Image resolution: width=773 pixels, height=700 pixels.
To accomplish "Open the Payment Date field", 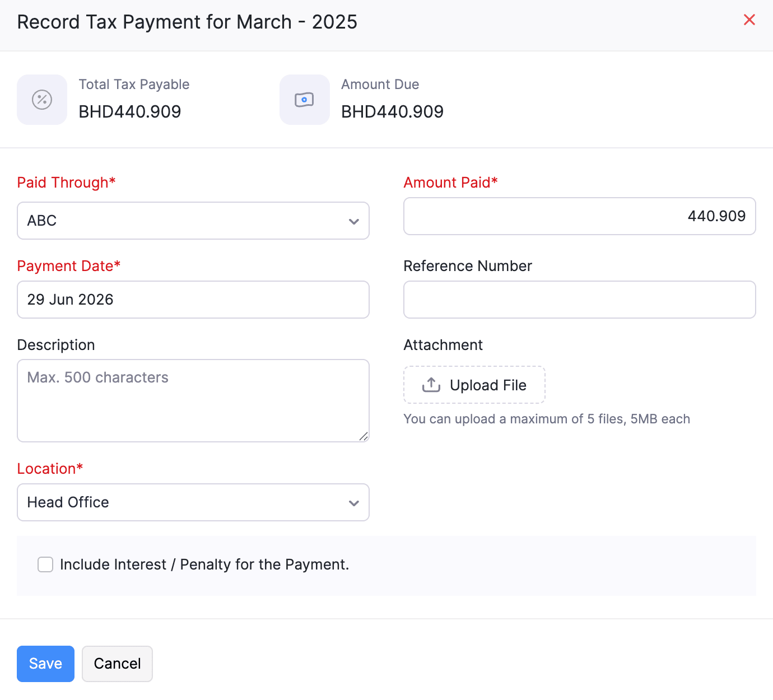I will pos(193,300).
